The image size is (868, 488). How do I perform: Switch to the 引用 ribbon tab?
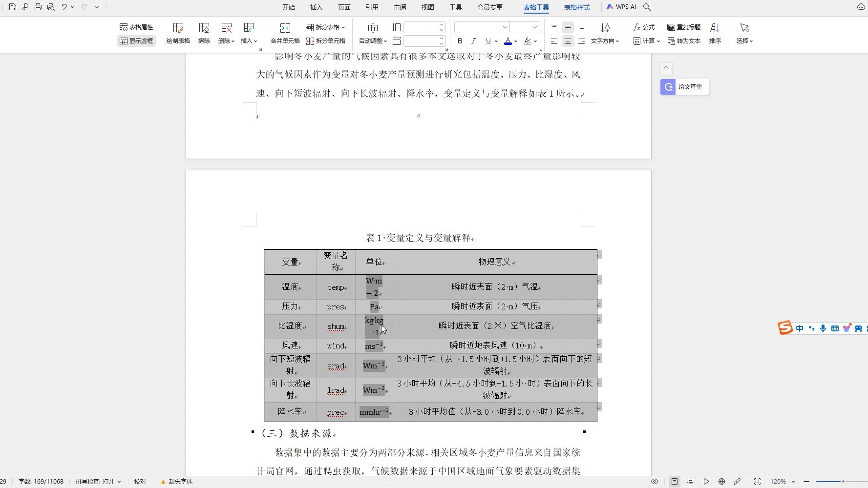point(372,7)
